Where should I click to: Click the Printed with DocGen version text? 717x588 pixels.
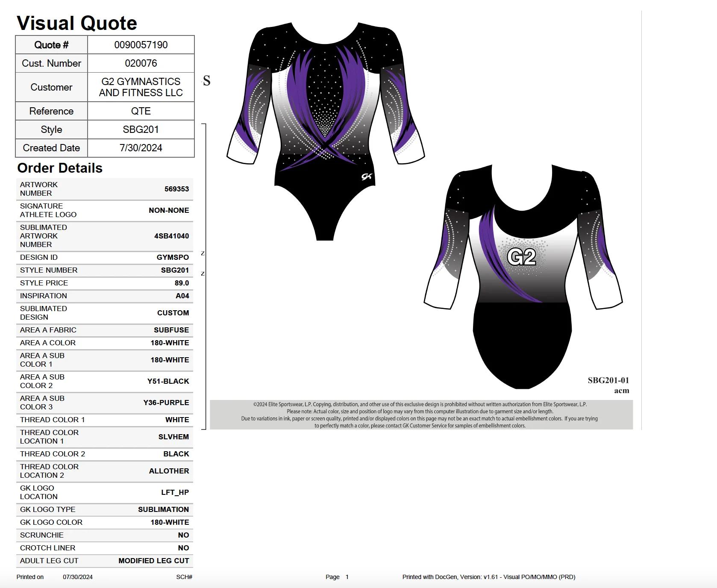489,577
